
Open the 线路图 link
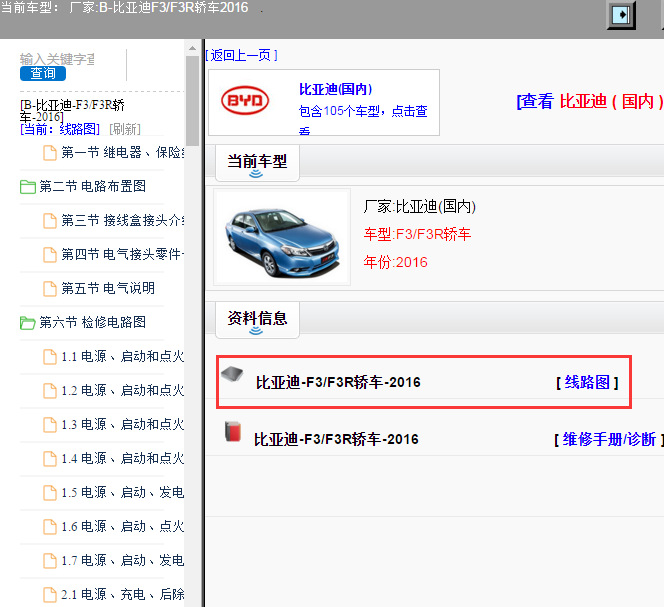[x=587, y=382]
